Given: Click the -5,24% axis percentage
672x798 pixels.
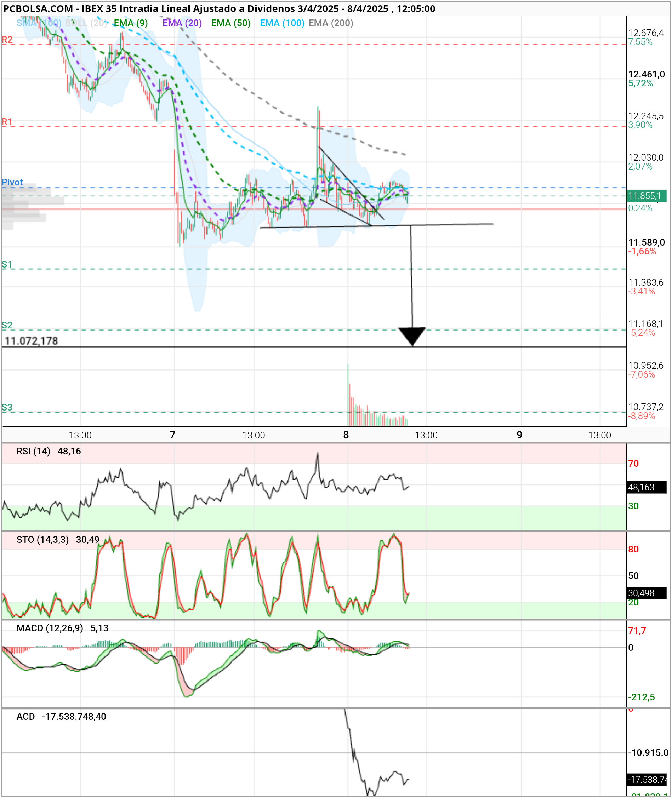Looking at the screenshot, I should coord(642,333).
